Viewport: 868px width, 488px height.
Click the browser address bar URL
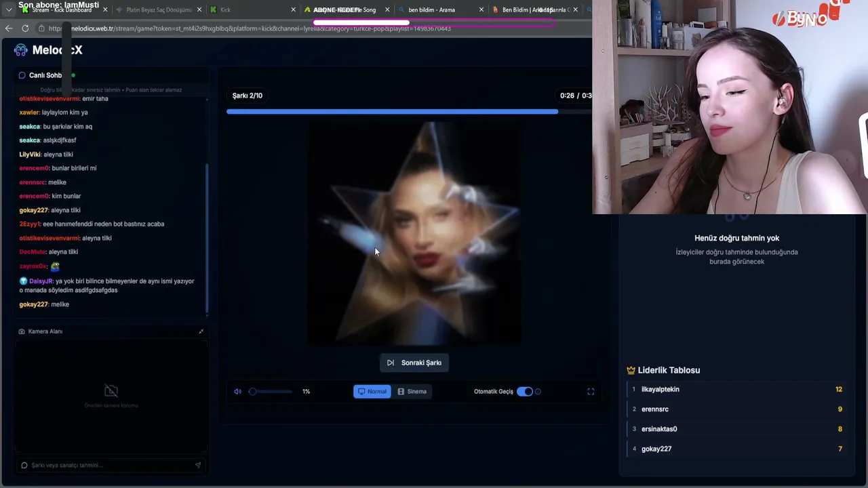(250, 28)
